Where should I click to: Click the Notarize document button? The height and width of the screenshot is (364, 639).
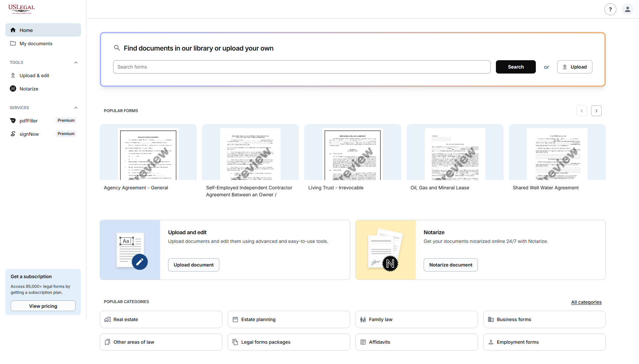[450, 265]
